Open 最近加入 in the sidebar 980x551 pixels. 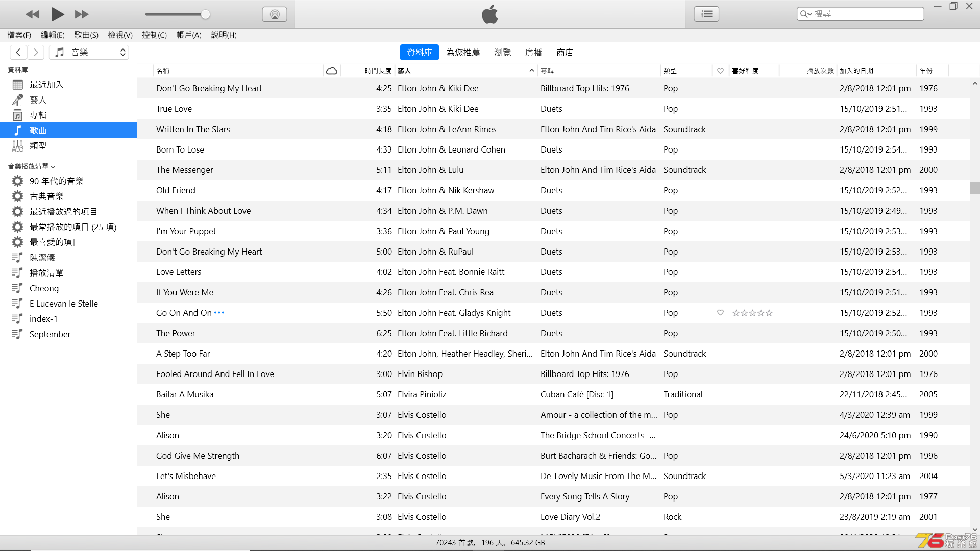68,85
